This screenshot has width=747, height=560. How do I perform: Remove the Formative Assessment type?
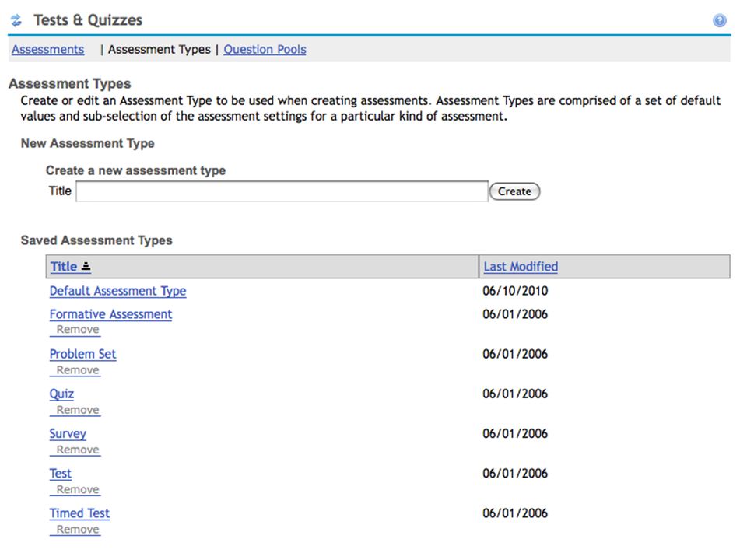click(78, 330)
